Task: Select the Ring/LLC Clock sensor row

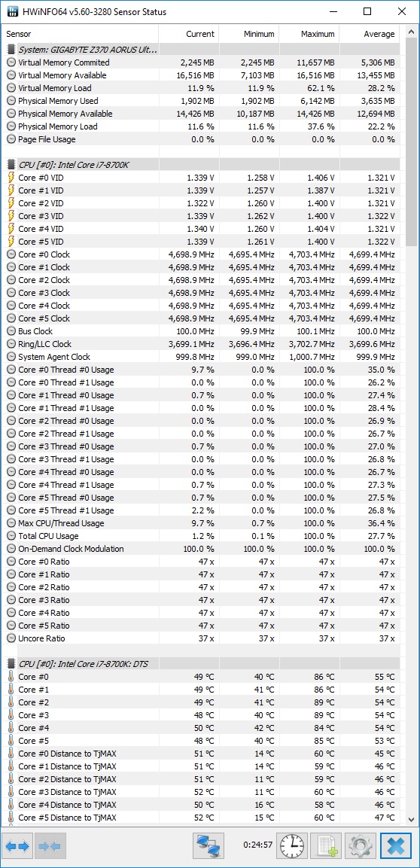Action: pyautogui.click(x=200, y=344)
